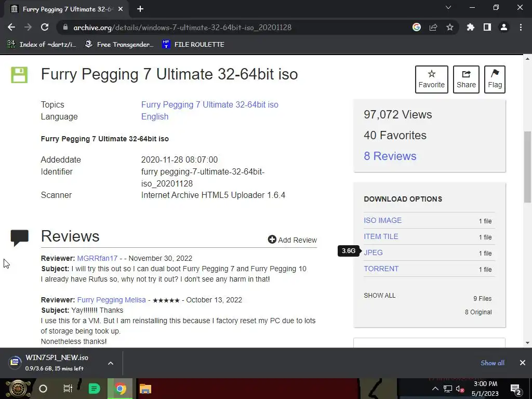The height and width of the screenshot is (399, 532).
Task: Click SHOW ALL download options
Action: point(379,296)
